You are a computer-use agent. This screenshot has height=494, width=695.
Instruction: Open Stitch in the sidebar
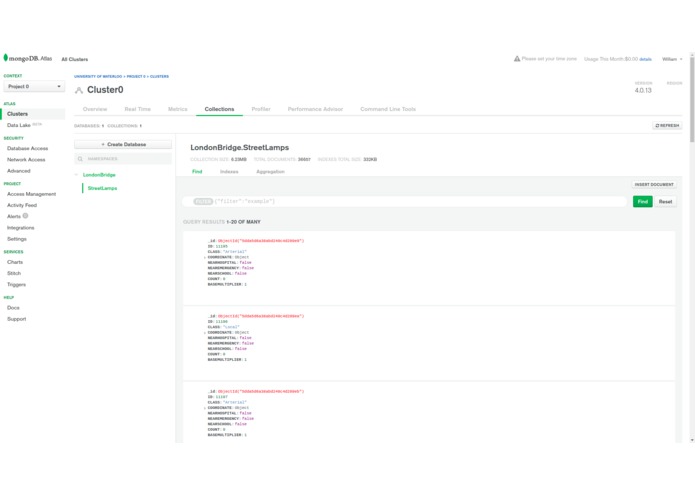coord(14,273)
